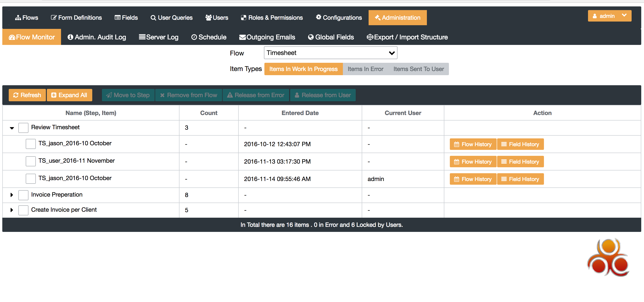Click the Global Fields globe icon
The image size is (644, 302).
click(x=311, y=37)
